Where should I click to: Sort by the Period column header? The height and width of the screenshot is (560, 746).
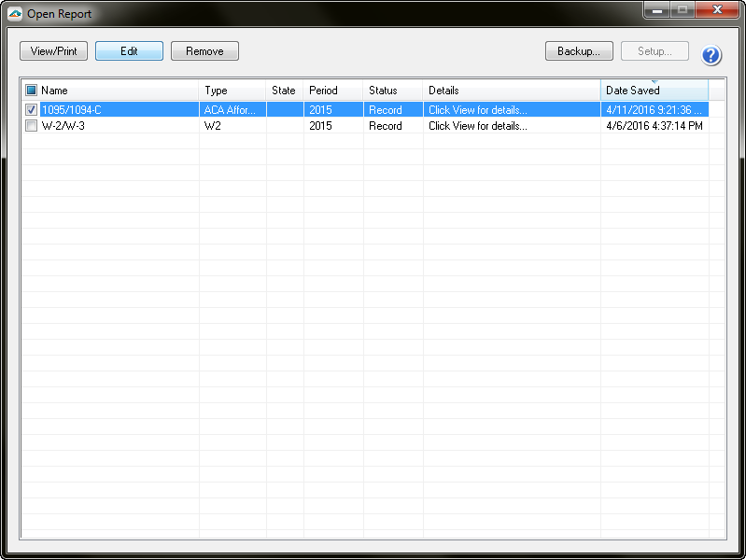click(333, 91)
